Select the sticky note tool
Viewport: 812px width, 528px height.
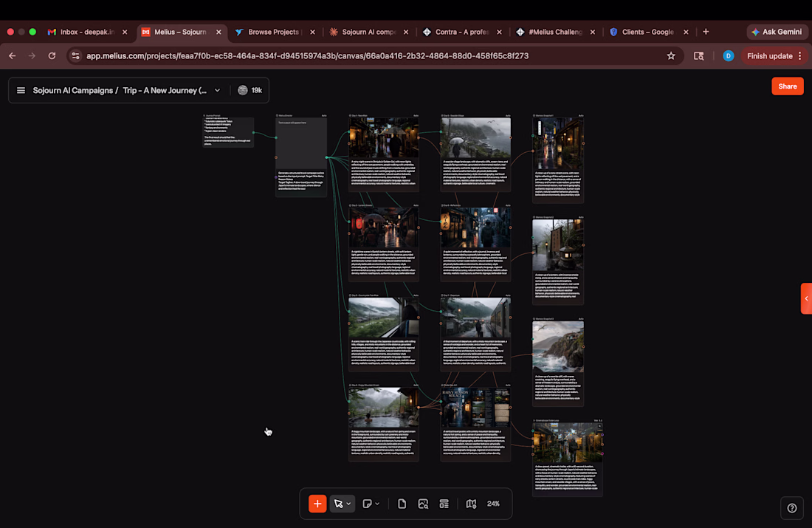(x=367, y=504)
